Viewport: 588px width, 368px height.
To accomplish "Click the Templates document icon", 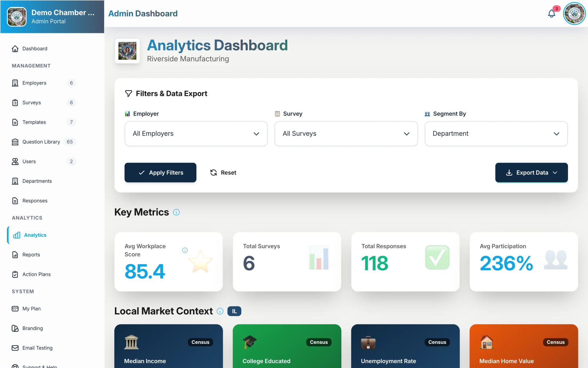I will coord(15,122).
